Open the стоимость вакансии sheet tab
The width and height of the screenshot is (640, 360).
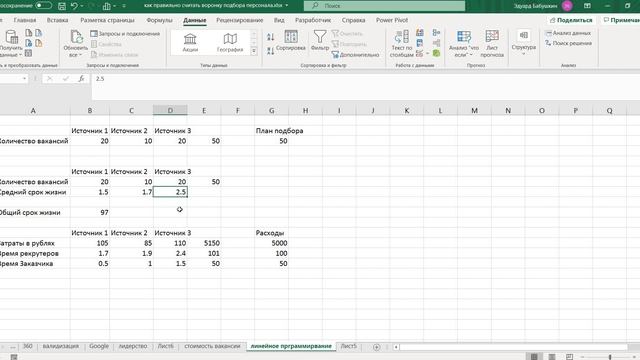[212, 346]
